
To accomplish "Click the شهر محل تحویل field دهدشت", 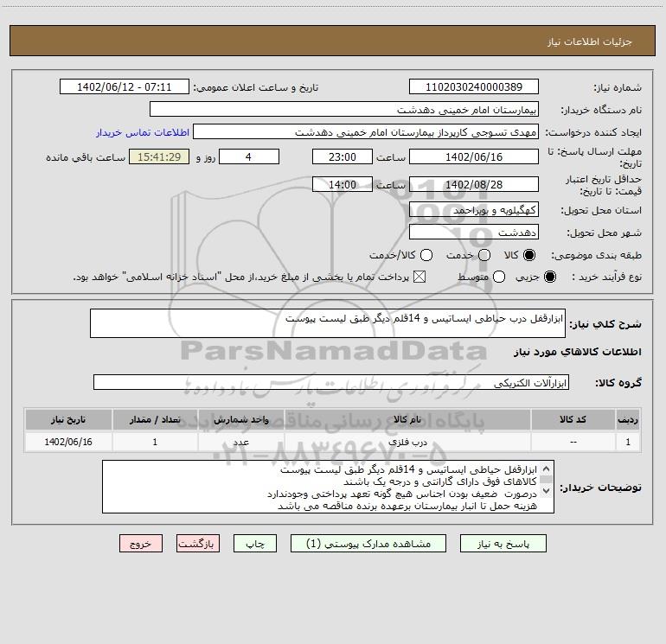I will point(474,232).
